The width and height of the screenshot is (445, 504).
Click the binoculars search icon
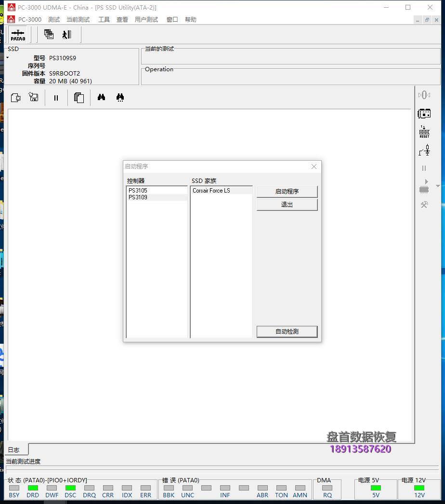coord(101,97)
